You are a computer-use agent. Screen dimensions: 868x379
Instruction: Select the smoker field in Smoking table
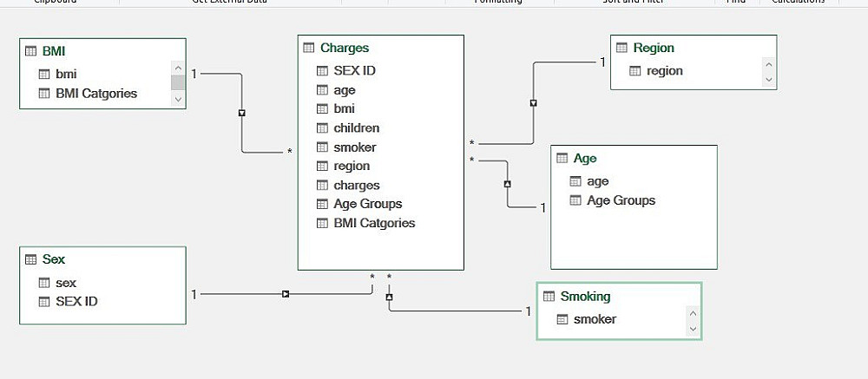point(595,319)
